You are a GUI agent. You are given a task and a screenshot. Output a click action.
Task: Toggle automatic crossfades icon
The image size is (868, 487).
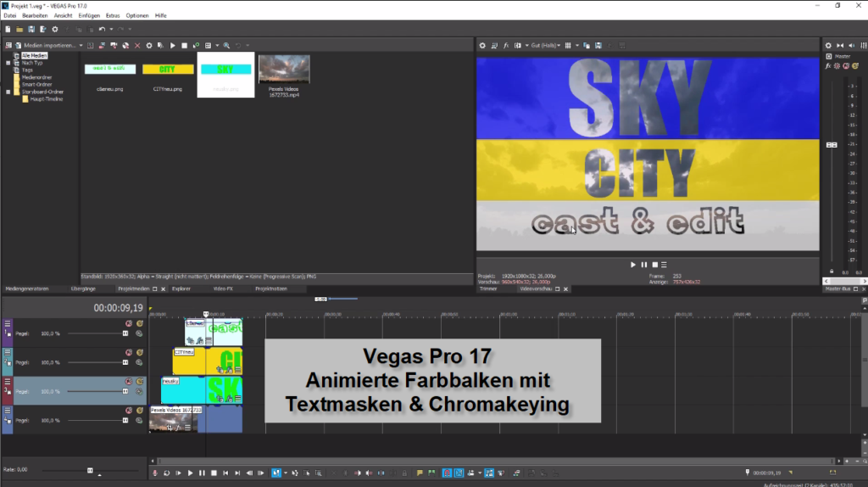[459, 473]
